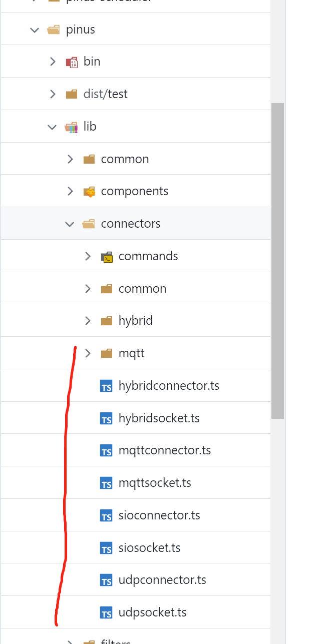
Task: Click the vertical scrollbar thumb on the right
Action: click(279, 260)
